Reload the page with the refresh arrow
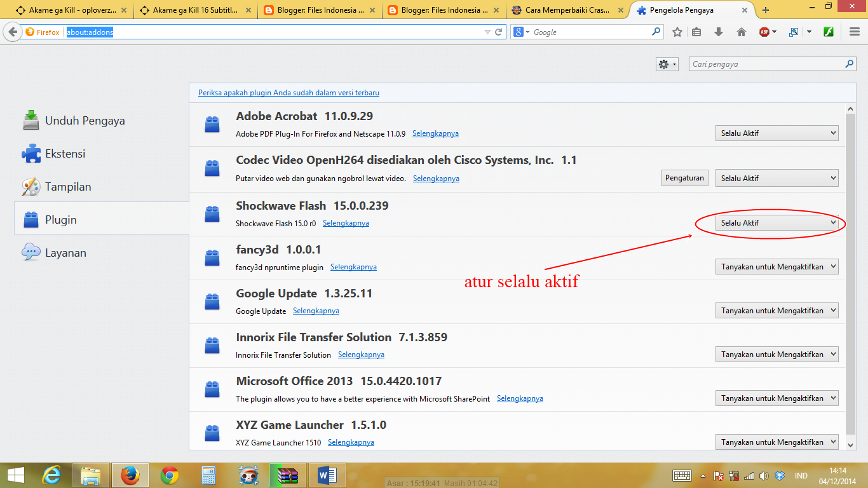The width and height of the screenshot is (868, 488). tap(499, 32)
